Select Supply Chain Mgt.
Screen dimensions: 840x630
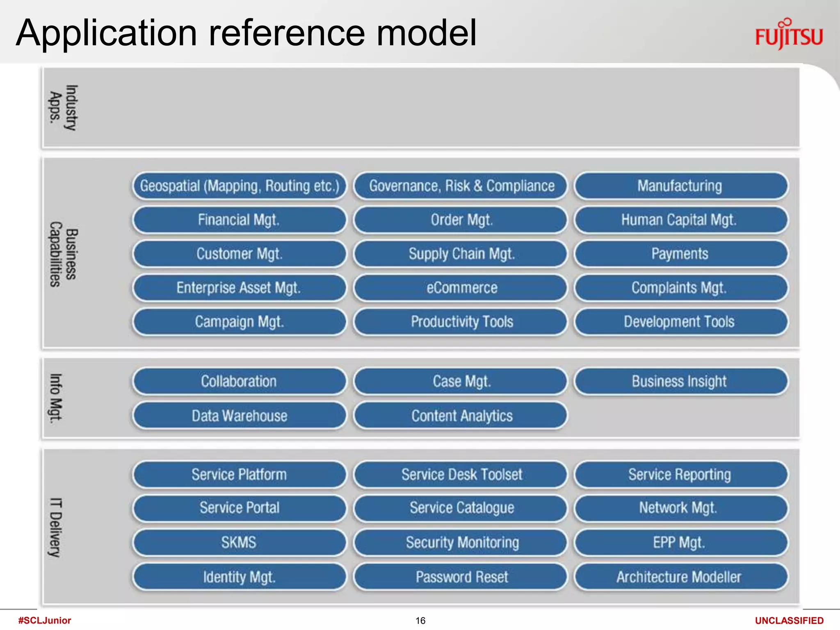[x=461, y=254]
